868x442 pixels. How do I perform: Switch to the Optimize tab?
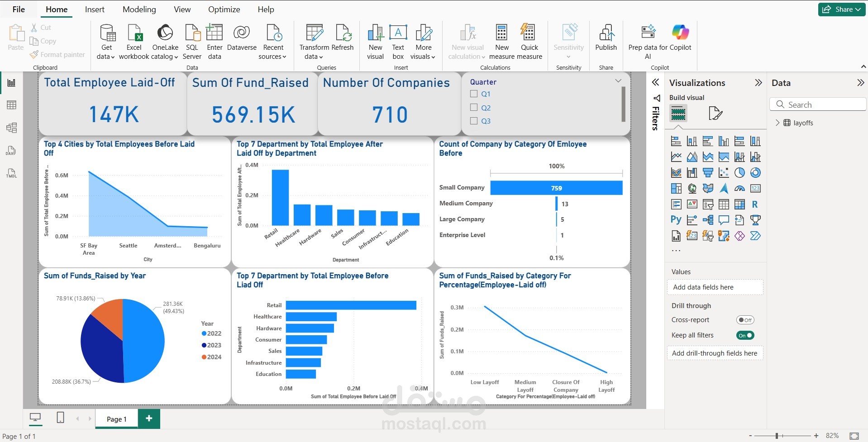224,10
